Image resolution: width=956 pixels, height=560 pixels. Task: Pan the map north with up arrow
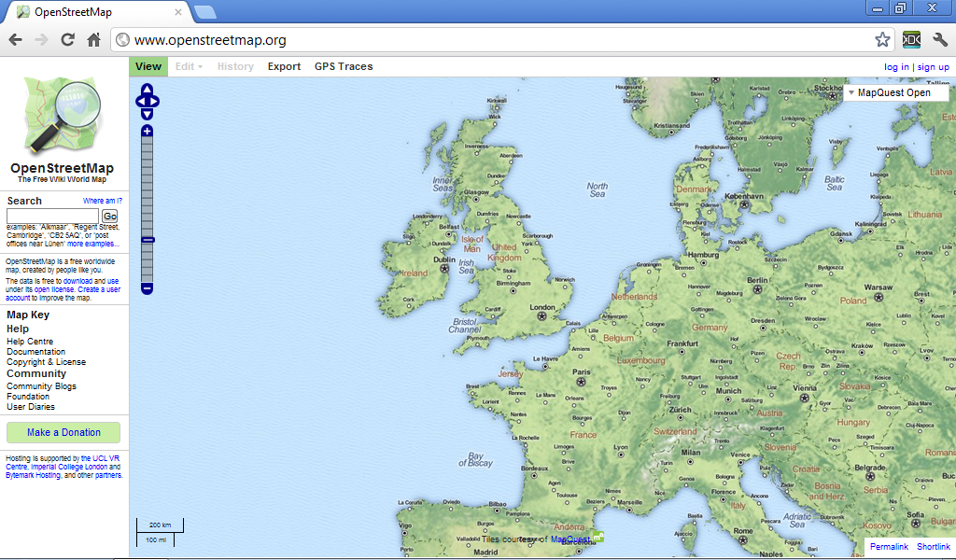point(147,90)
